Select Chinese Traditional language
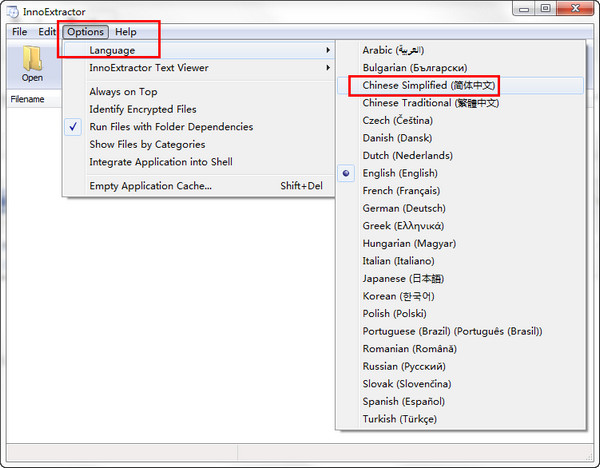This screenshot has height=468, width=600. [x=460, y=103]
